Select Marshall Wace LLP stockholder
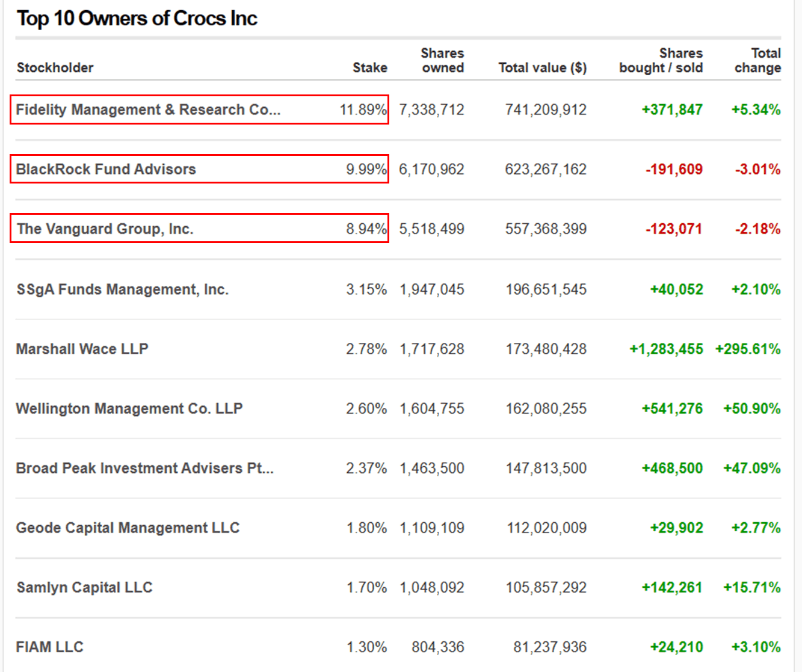The image size is (802, 672). (82, 349)
